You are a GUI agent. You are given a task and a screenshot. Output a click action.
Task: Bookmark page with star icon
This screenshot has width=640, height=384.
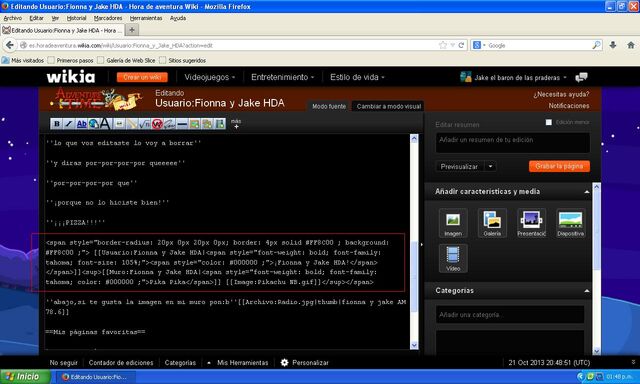point(443,45)
